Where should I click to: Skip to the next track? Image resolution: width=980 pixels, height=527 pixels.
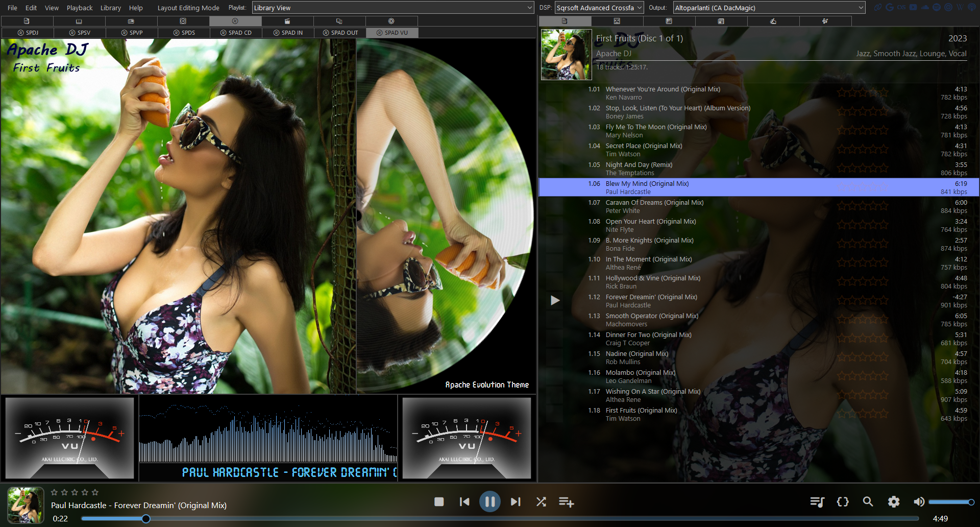tap(516, 502)
